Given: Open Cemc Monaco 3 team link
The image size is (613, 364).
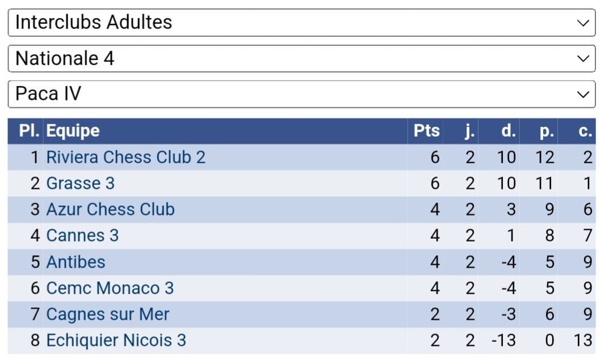Looking at the screenshot, I should (x=110, y=288).
